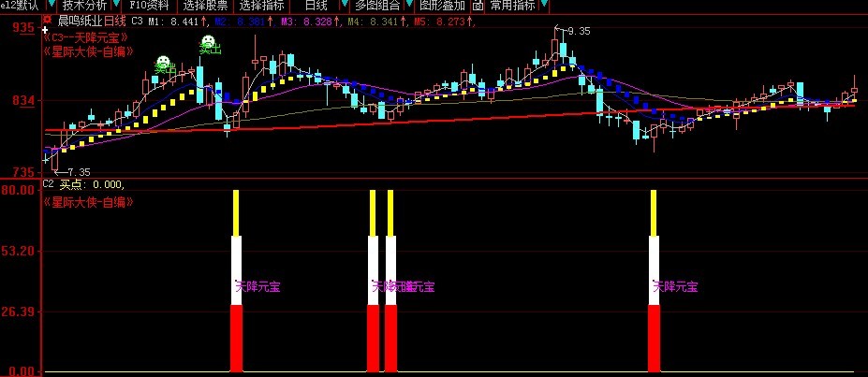Click the 80.00 indicator axis label

[x=20, y=190]
